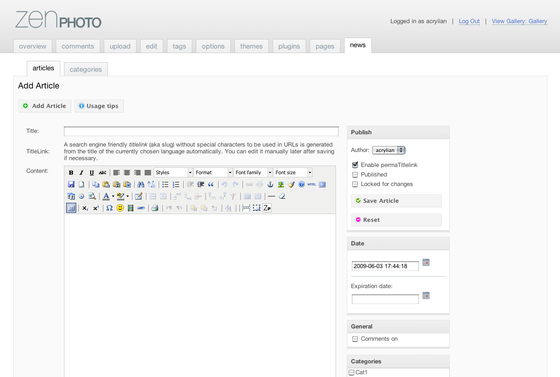Apply strikethrough formatting
The width and height of the screenshot is (560, 377).
[x=102, y=172]
